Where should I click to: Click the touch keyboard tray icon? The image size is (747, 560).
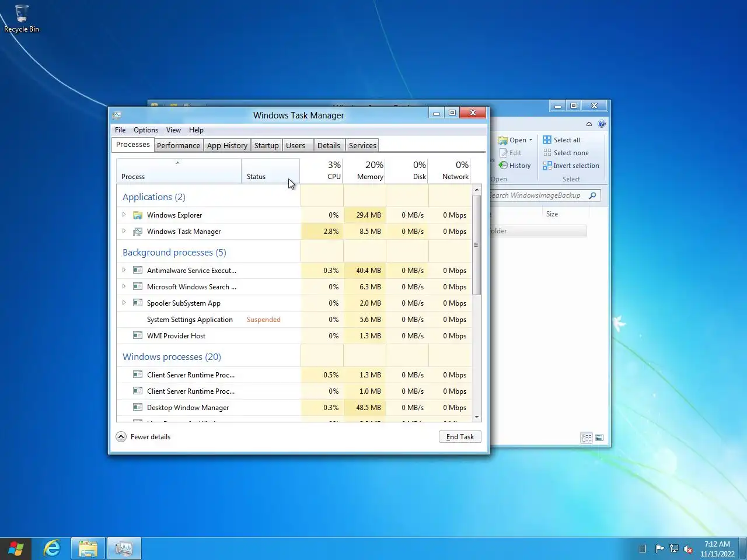pyautogui.click(x=643, y=548)
